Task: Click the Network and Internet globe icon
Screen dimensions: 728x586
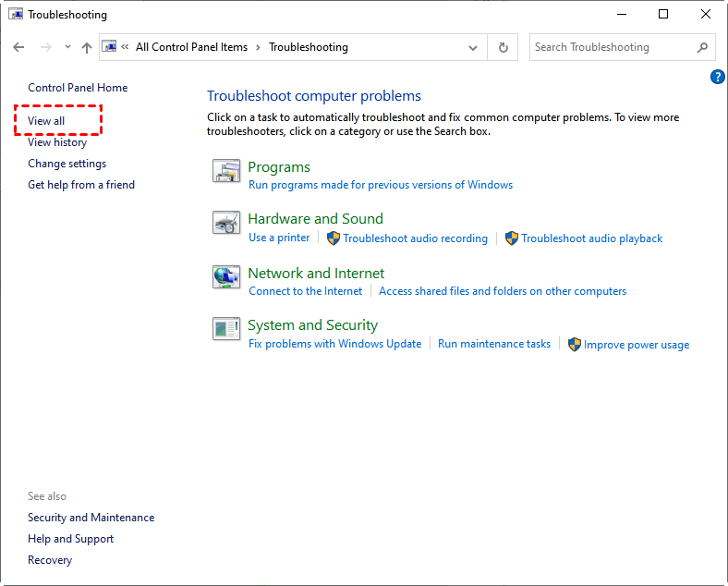Action: coord(226,276)
